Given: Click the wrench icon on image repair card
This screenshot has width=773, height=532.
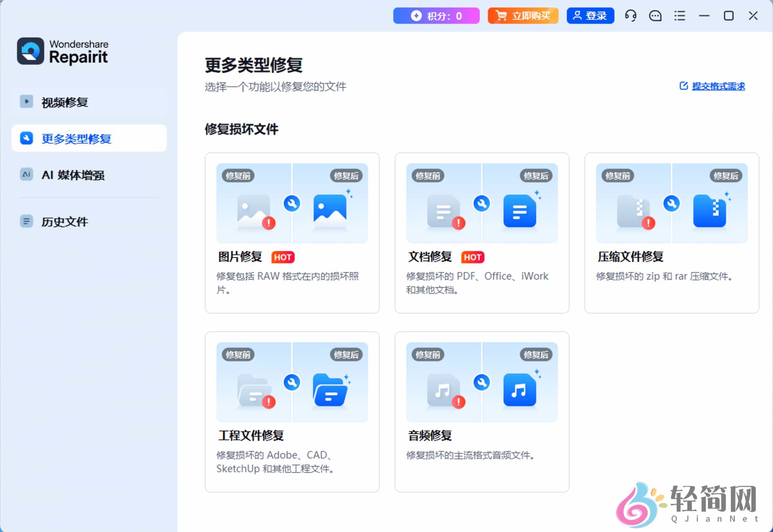Looking at the screenshot, I should point(292,203).
